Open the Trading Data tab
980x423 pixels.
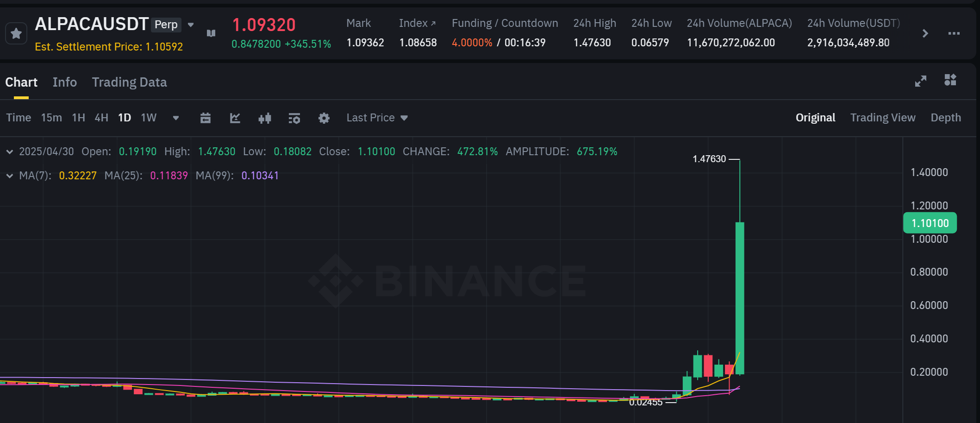point(129,82)
